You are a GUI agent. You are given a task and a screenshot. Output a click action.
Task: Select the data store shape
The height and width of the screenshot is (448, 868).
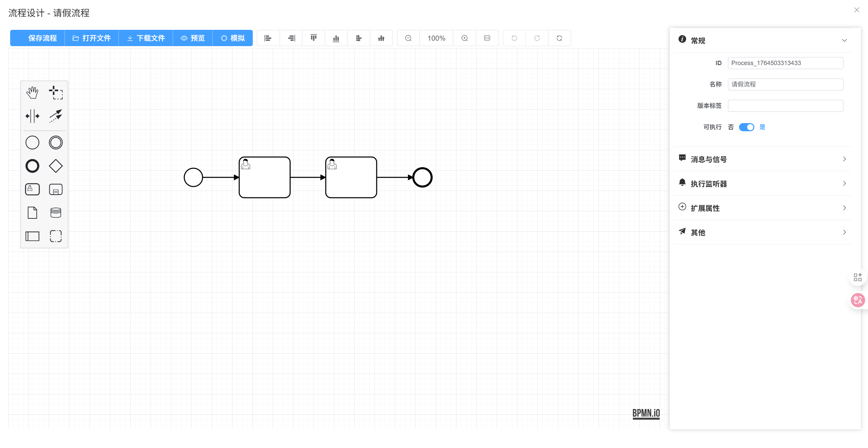(56, 213)
